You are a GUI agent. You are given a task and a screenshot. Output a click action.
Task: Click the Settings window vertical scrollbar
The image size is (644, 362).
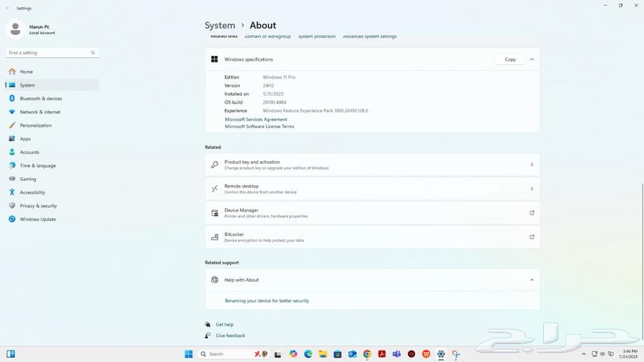tap(642, 261)
